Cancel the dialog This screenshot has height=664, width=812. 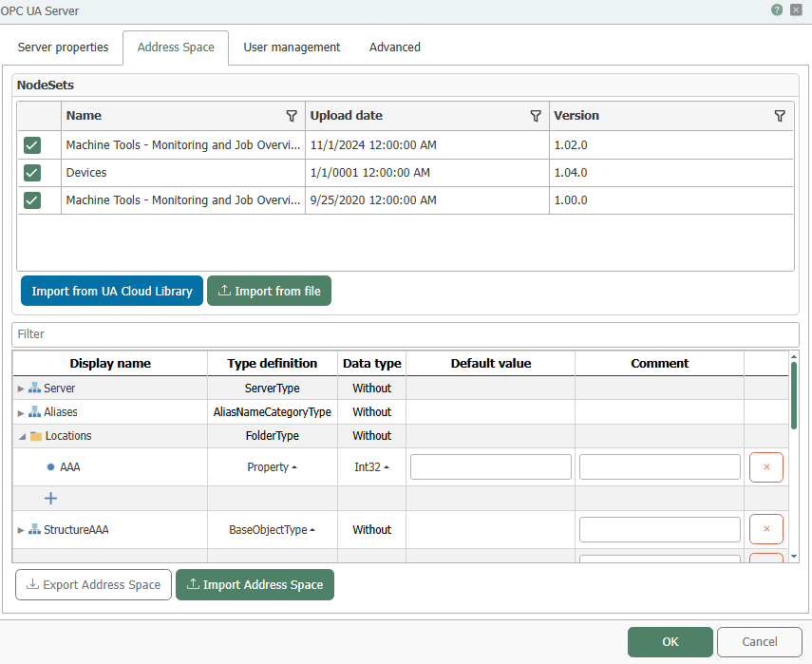[x=759, y=642]
